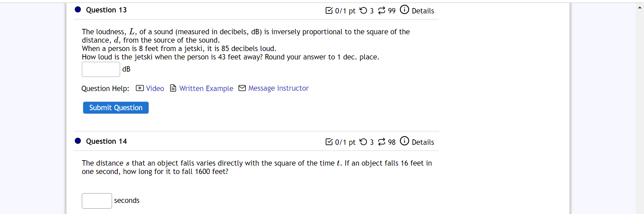Click the completion status dot for Question 14
644x214 pixels.
78,141
